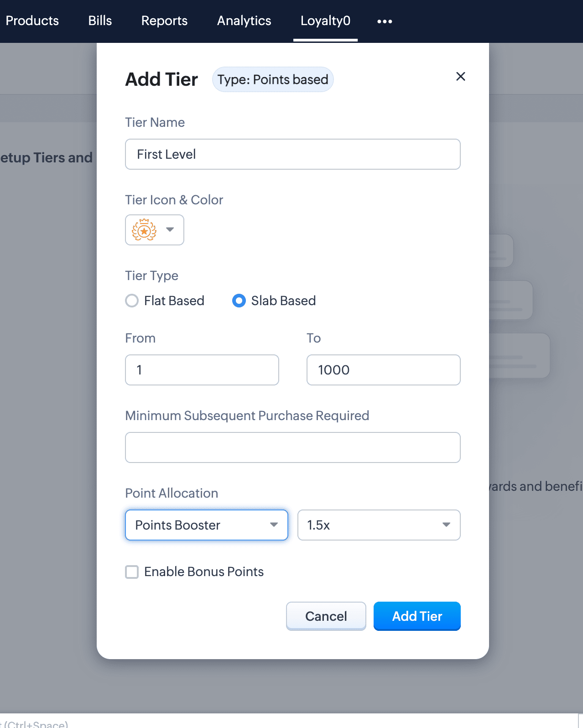Click the blue Add Tier button
This screenshot has height=728, width=583.
pos(417,616)
